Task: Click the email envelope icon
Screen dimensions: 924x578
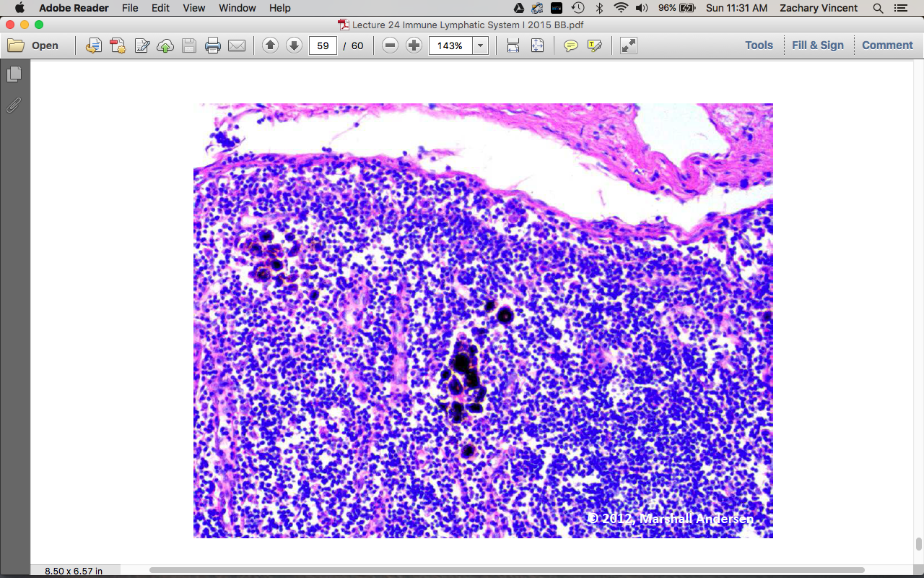Action: 237,46
